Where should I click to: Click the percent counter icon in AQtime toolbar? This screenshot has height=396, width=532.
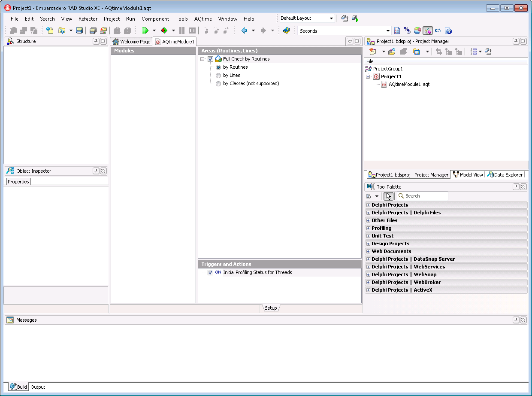[x=407, y=30]
